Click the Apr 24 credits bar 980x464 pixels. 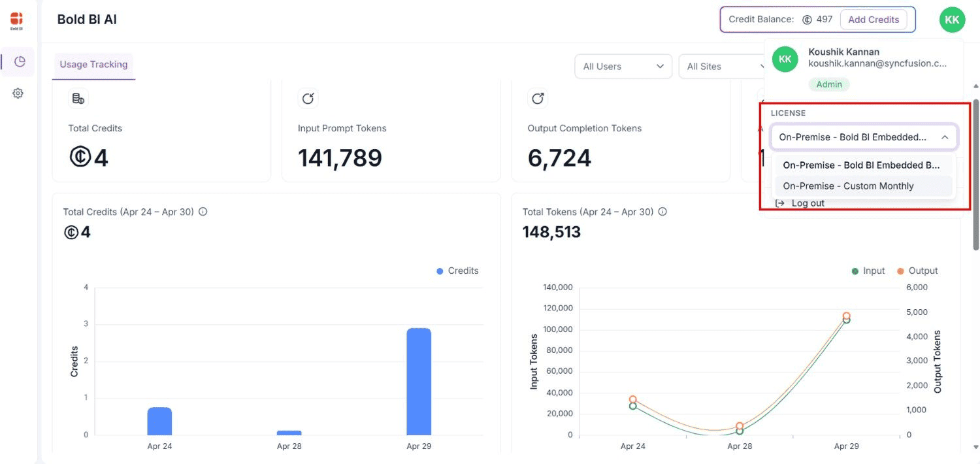coord(159,421)
